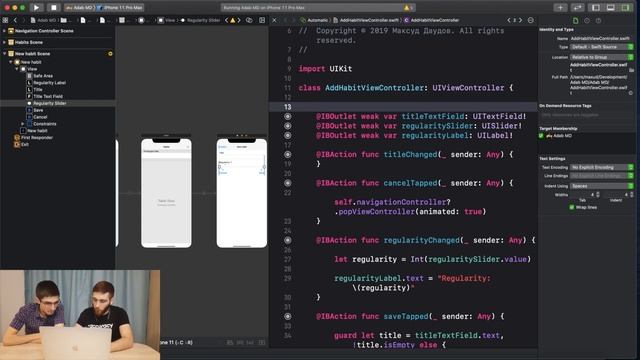Go to next counterpart in assistant editor
Image resolution: width=640 pixels, height=360 pixels.
520,20
